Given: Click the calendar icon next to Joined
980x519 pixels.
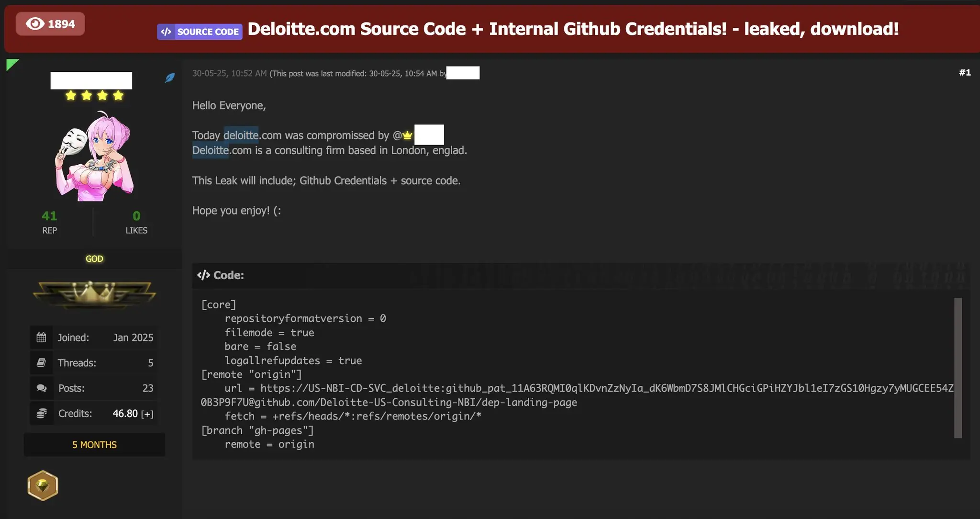Looking at the screenshot, I should coord(42,338).
